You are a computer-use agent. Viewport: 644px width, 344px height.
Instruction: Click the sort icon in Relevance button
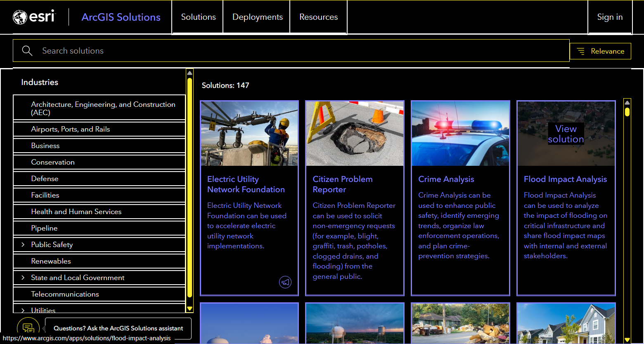pos(581,51)
